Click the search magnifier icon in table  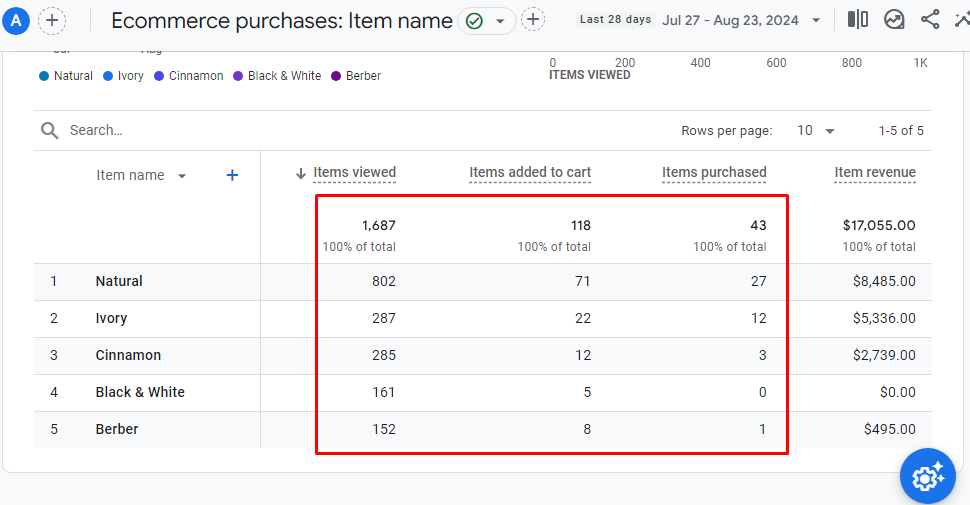50,130
